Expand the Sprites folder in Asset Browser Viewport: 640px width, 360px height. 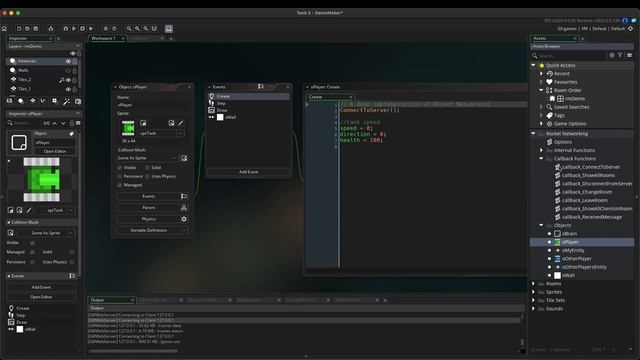click(533, 292)
